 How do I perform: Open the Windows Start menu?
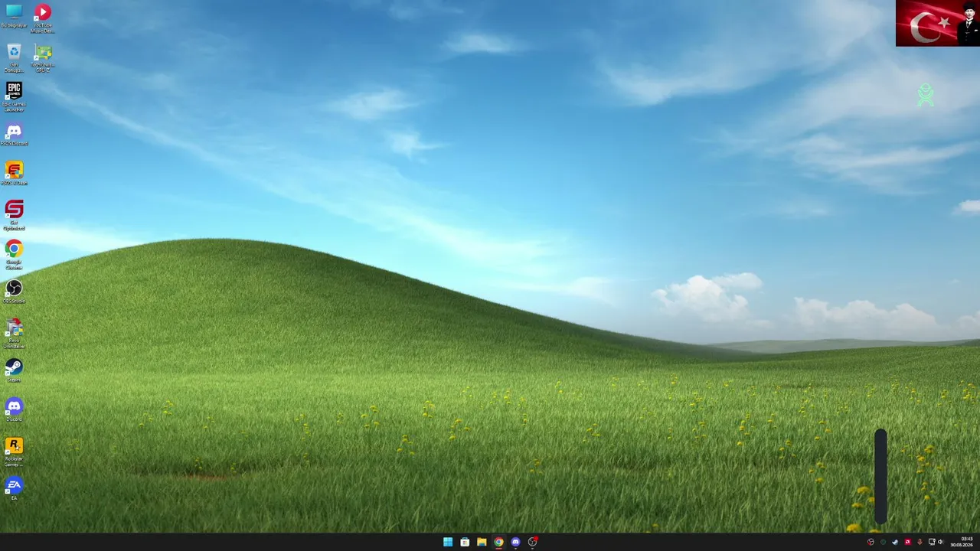[448, 542]
